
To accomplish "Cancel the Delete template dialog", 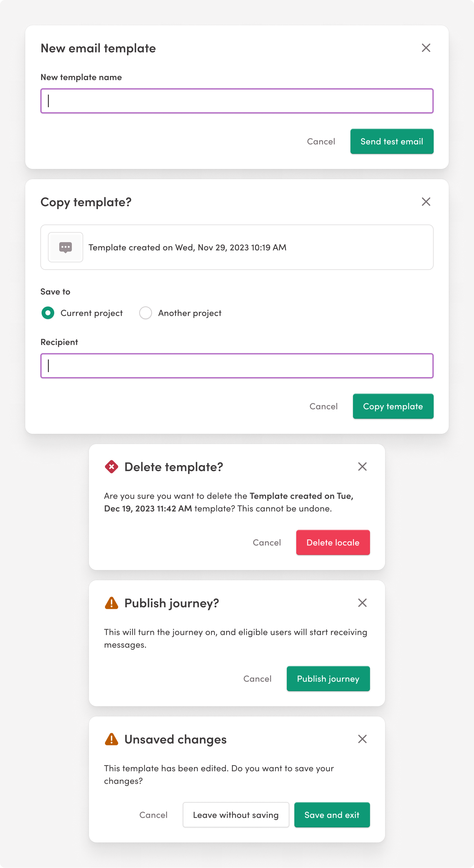I will [267, 543].
